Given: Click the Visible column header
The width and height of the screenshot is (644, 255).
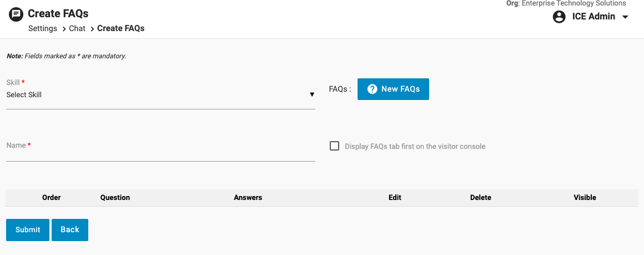Looking at the screenshot, I should pyautogui.click(x=585, y=198).
